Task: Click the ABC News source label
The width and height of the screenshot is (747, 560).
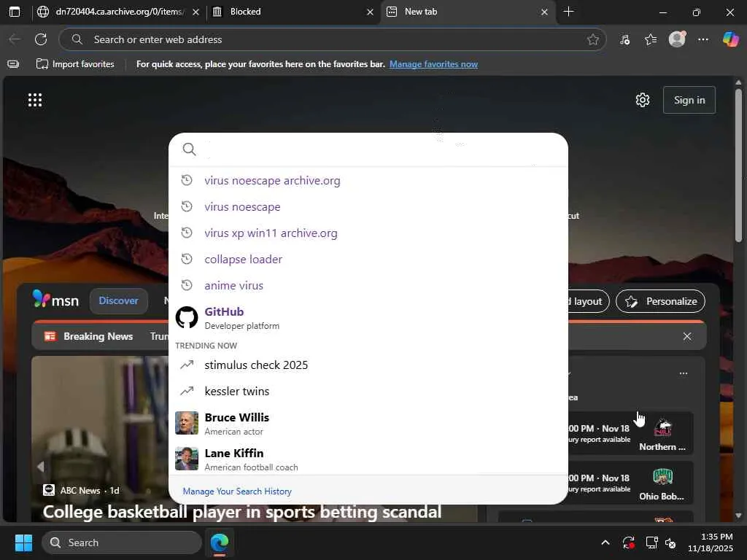Action: click(x=80, y=491)
